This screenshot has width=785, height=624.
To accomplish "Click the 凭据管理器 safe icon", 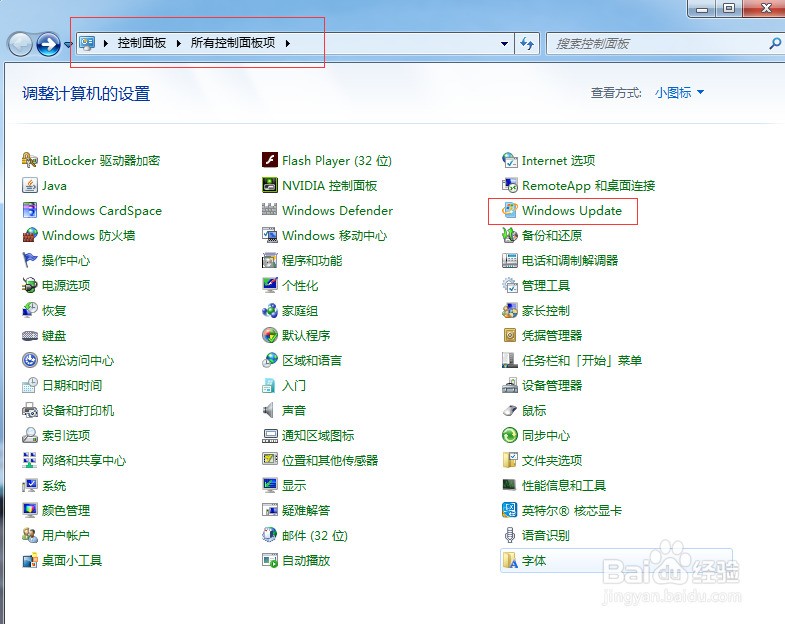I will (x=510, y=335).
